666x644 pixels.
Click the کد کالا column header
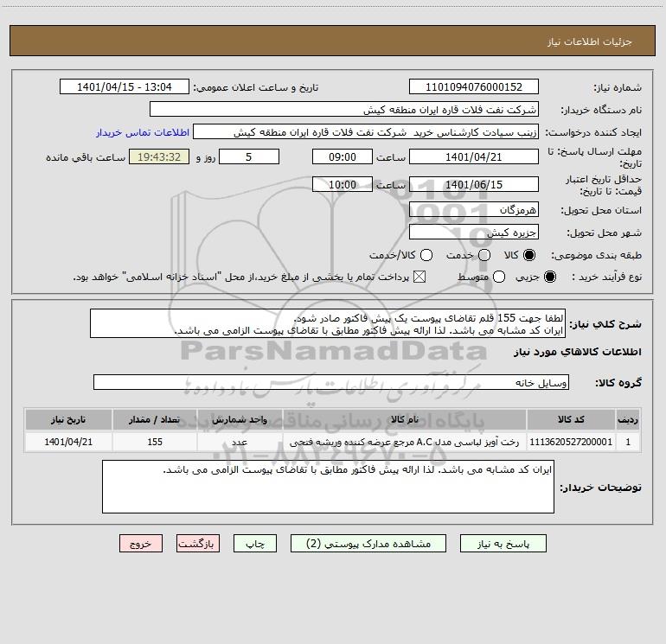click(571, 419)
